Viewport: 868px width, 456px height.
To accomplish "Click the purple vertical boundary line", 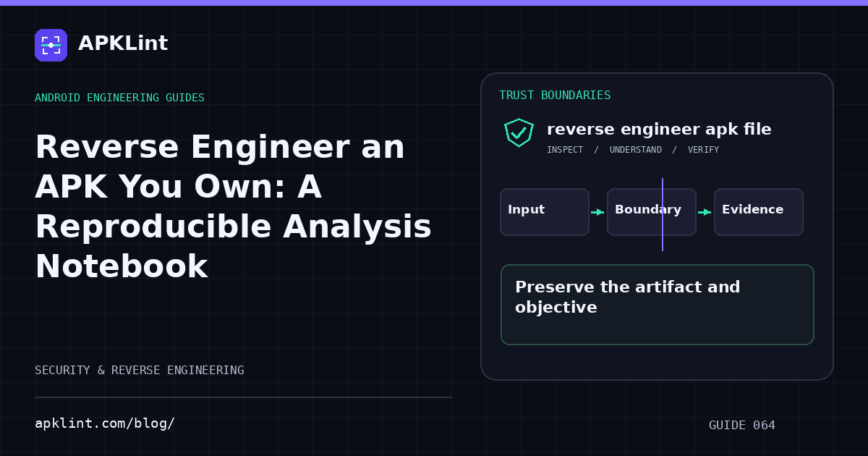I will pyautogui.click(x=663, y=214).
